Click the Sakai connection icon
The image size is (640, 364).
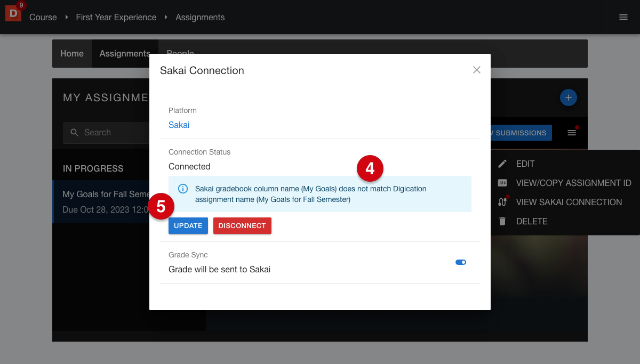[x=502, y=202]
